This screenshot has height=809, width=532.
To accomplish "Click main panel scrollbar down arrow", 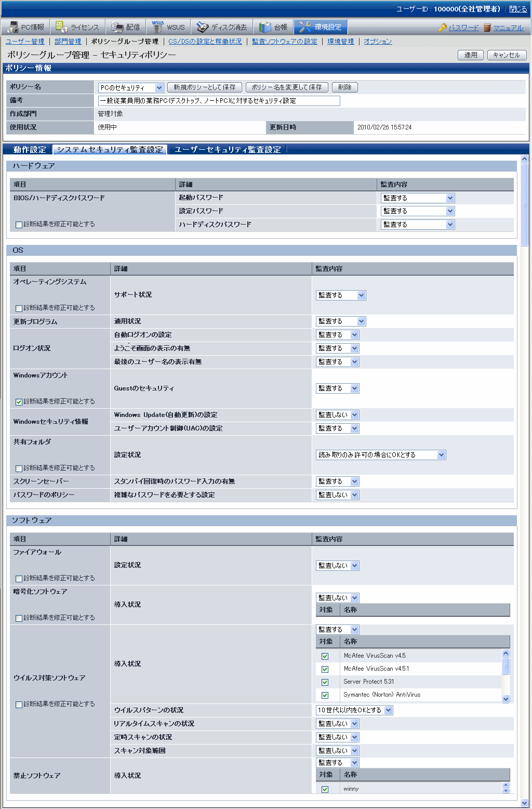I will (524, 803).
